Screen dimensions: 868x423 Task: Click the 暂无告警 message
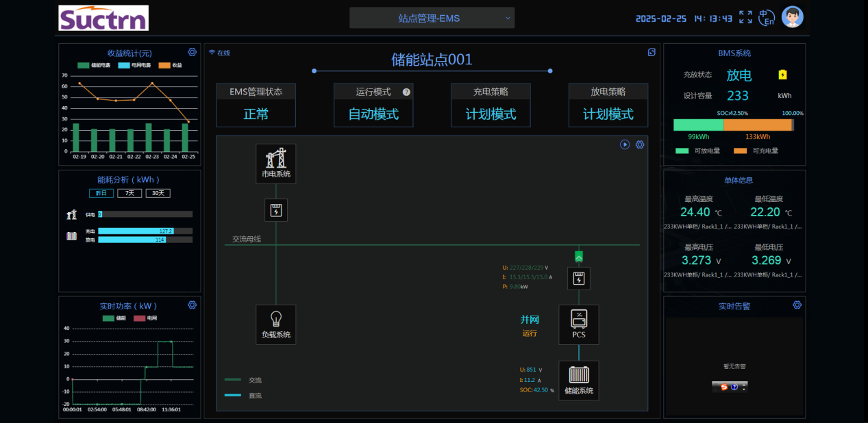pyautogui.click(x=734, y=367)
